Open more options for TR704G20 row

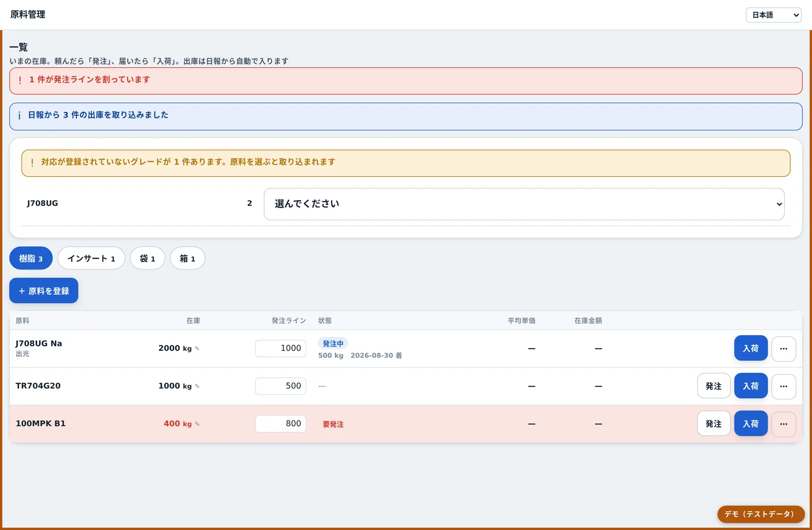click(784, 386)
